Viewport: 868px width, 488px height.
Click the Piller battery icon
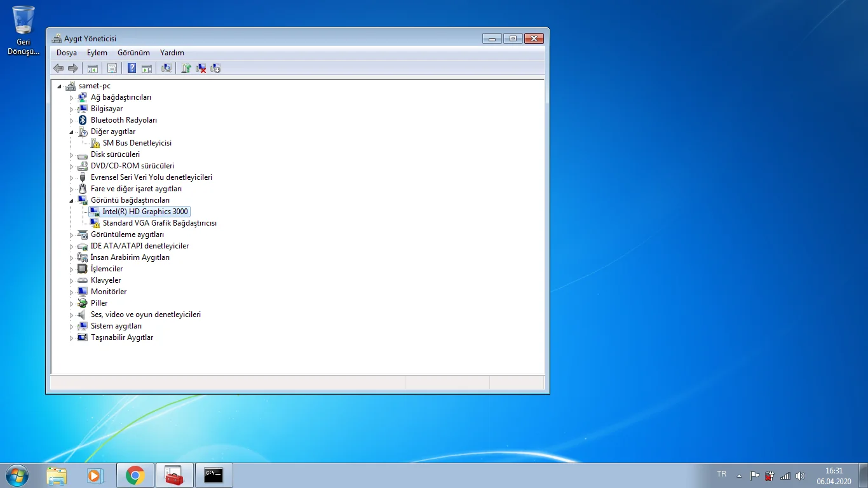(82, 303)
